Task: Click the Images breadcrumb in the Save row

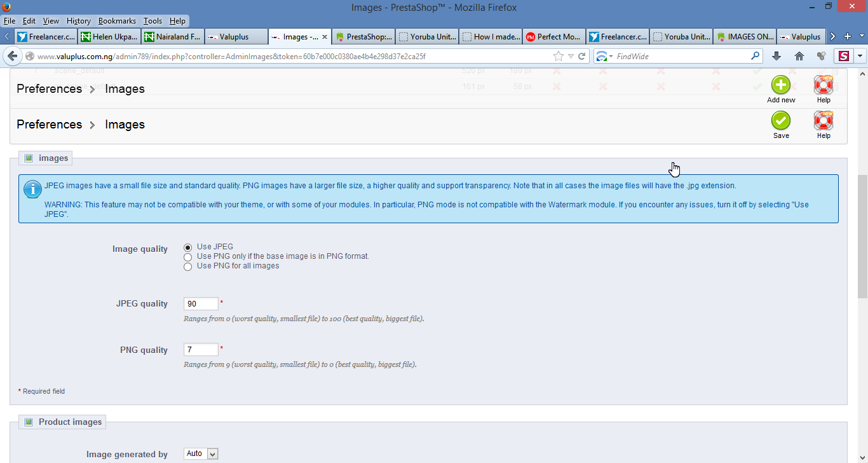Action: [125, 124]
